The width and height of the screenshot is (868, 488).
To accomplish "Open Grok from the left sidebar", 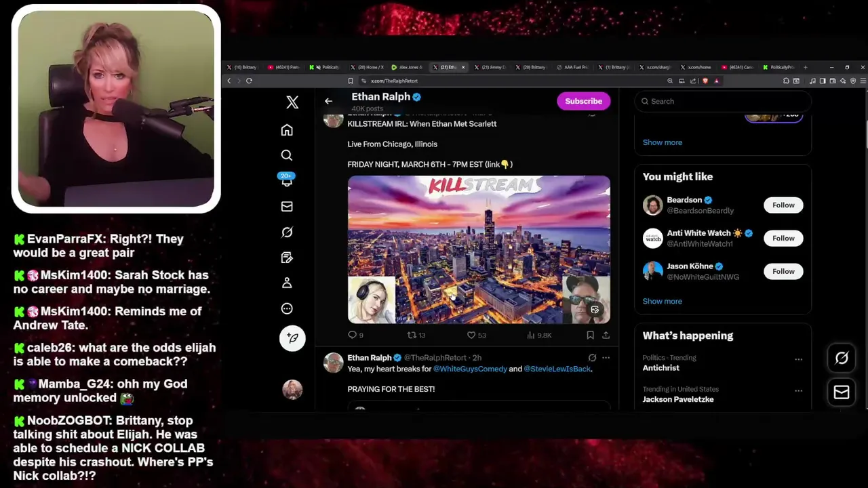I will (287, 232).
